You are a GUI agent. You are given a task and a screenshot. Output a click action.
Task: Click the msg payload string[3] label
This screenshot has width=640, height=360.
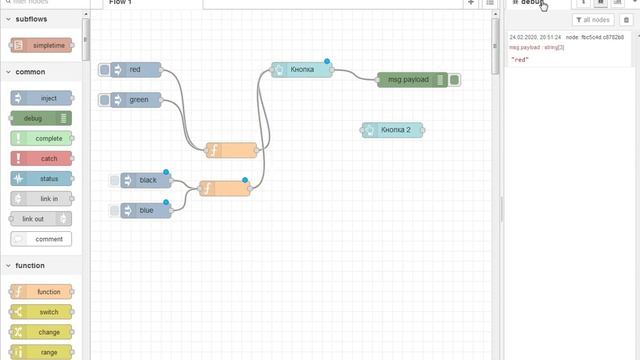click(536, 47)
